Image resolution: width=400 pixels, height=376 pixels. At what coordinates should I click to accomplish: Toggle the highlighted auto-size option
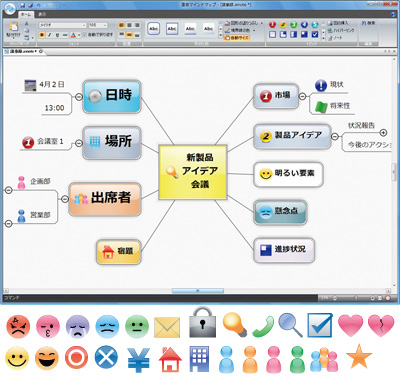click(237, 38)
